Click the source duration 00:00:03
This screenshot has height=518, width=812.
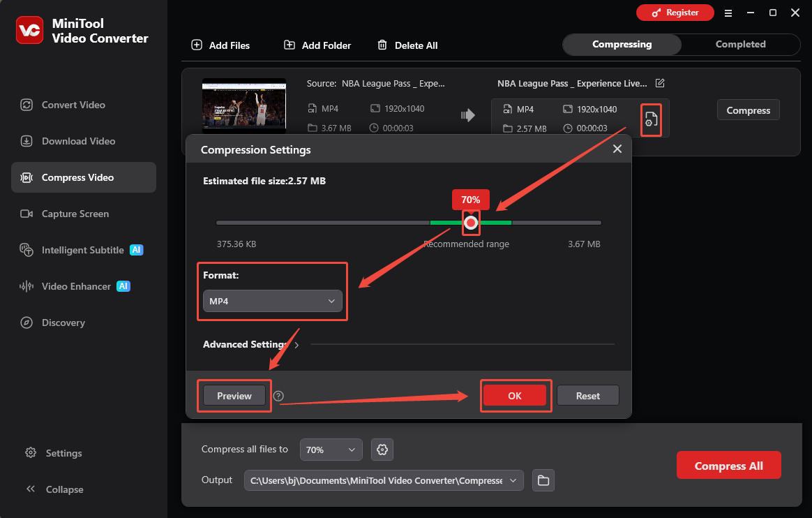tap(398, 128)
